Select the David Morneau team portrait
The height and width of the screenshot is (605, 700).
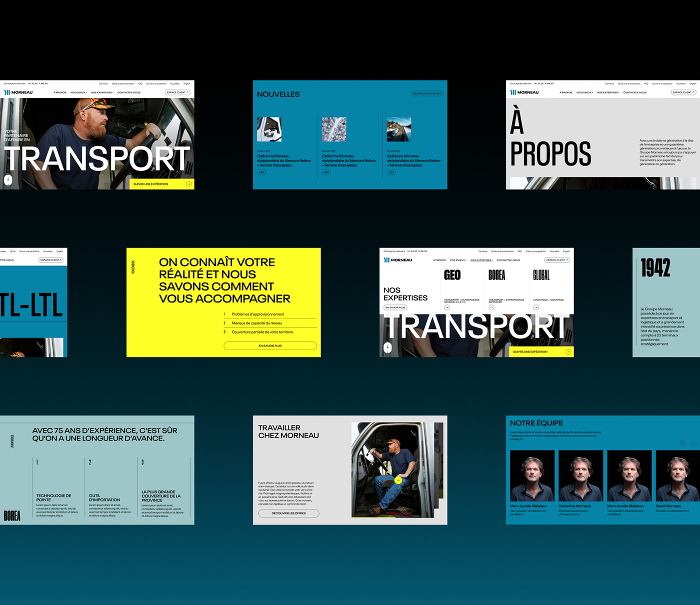[x=677, y=475]
